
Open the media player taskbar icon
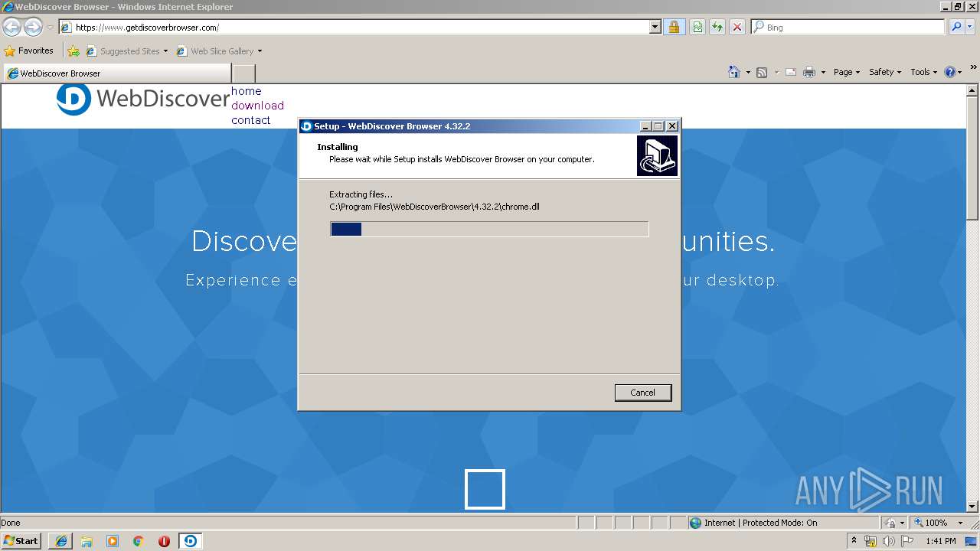pos(113,541)
